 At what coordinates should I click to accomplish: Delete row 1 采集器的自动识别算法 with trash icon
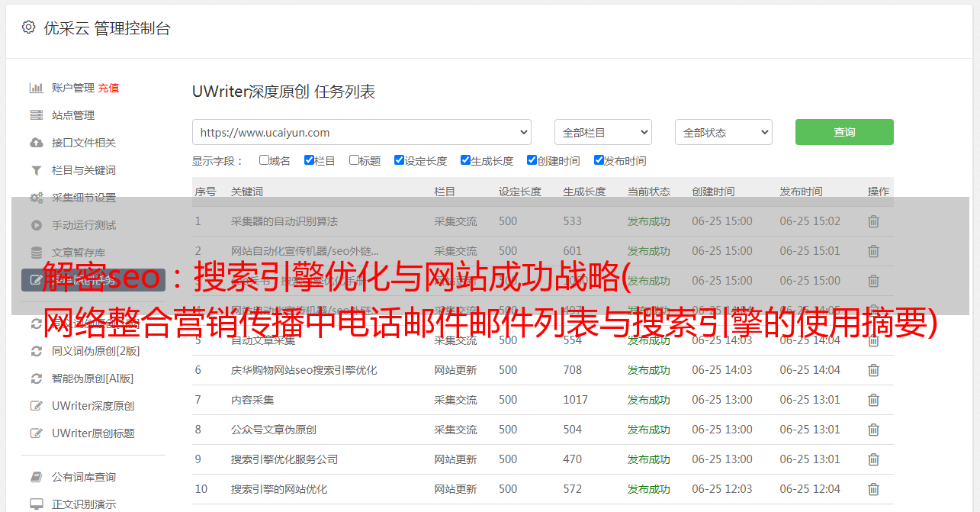pyautogui.click(x=873, y=221)
